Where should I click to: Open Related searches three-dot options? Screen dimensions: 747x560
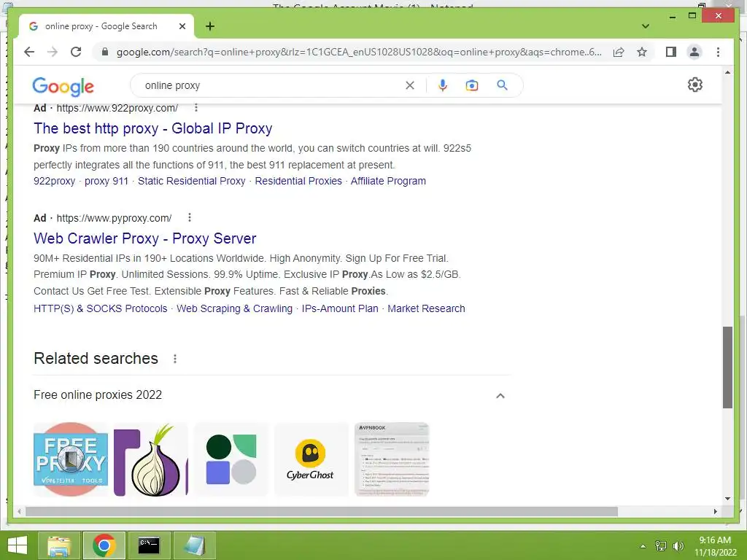175,359
